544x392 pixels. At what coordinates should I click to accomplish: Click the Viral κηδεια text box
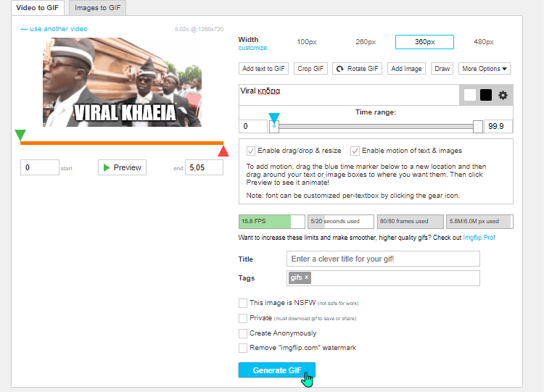point(349,95)
